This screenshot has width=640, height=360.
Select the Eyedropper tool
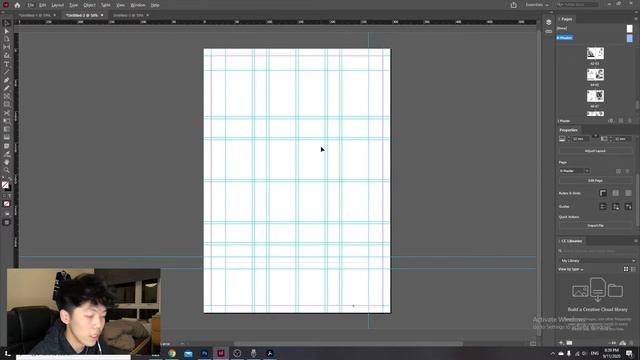(7, 154)
